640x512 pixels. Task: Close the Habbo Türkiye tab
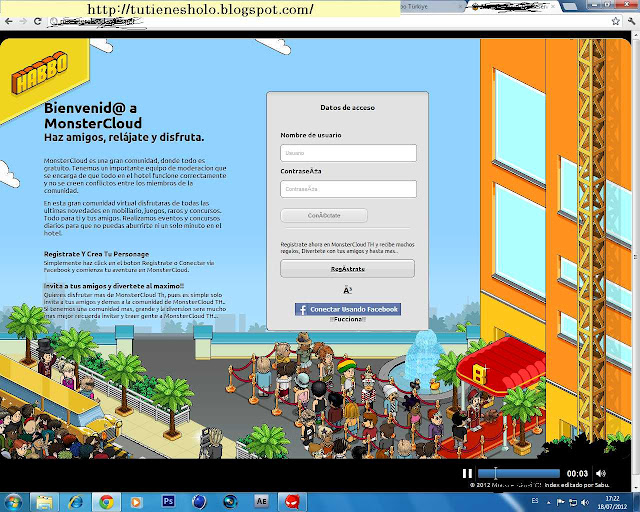460,7
